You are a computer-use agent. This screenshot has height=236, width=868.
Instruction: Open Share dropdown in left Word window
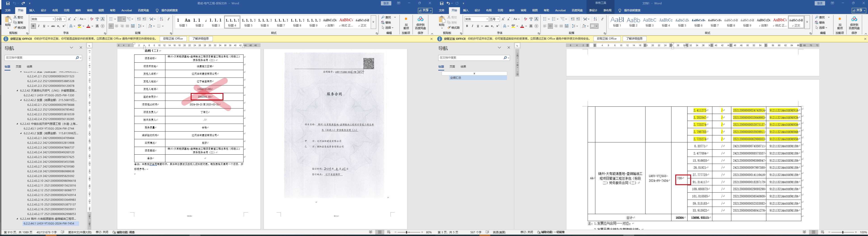pos(426,10)
